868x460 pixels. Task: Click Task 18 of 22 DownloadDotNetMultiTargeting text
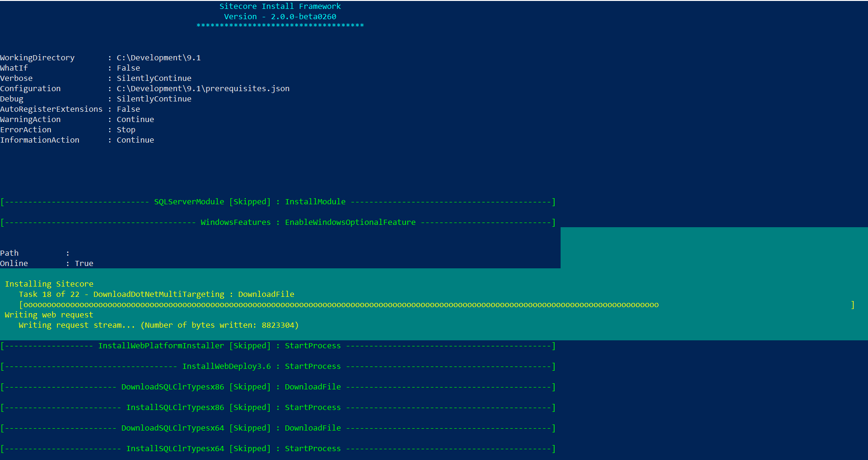pyautogui.click(x=157, y=295)
